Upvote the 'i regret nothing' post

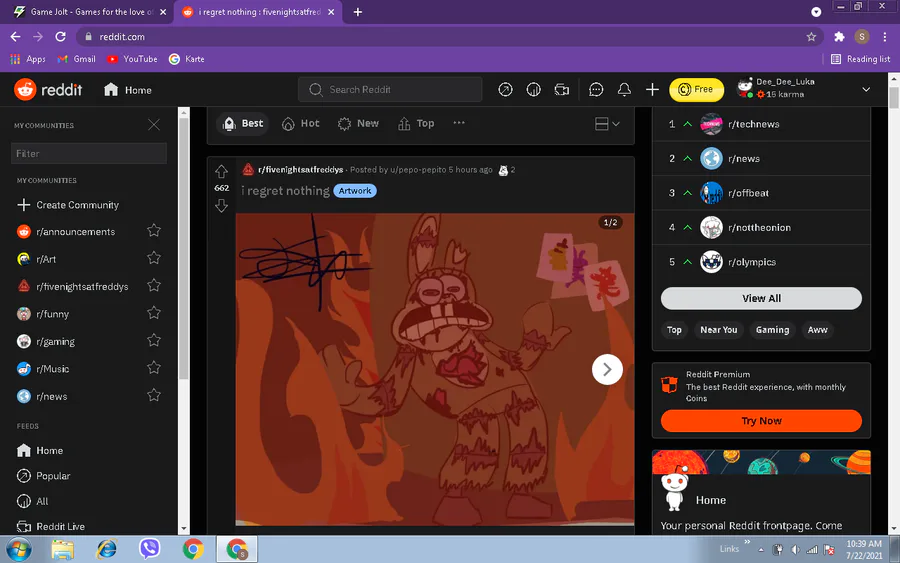(222, 172)
